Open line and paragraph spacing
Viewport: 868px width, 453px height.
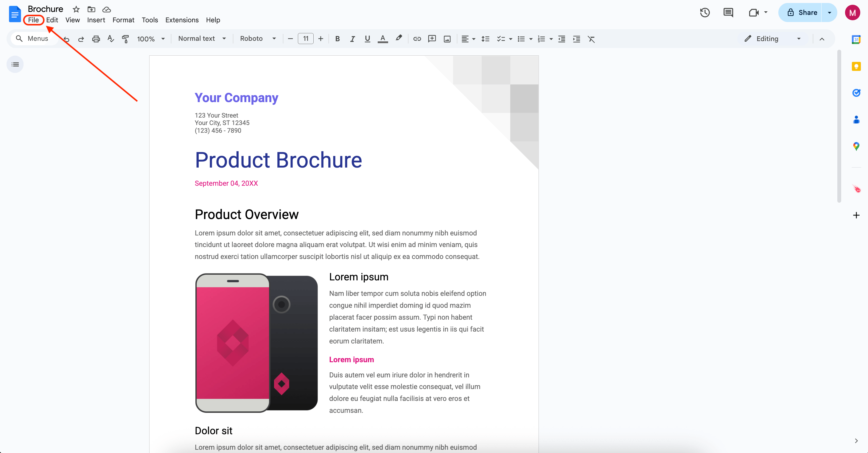(485, 39)
